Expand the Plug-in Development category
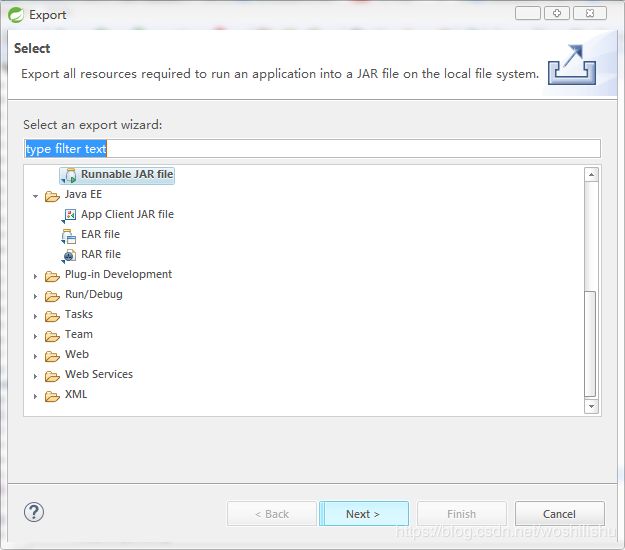Screen dimensions: 625x550 tap(35, 276)
